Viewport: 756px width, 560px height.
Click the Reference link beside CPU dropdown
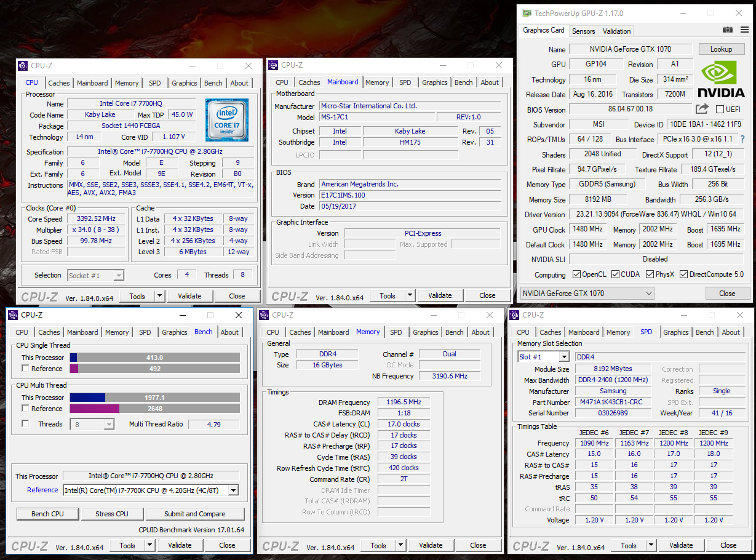[42, 490]
